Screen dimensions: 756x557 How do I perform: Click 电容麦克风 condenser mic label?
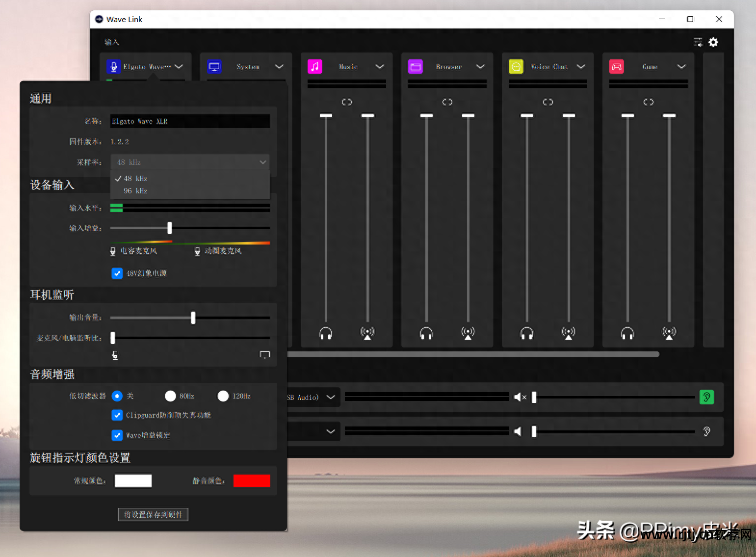tap(139, 251)
